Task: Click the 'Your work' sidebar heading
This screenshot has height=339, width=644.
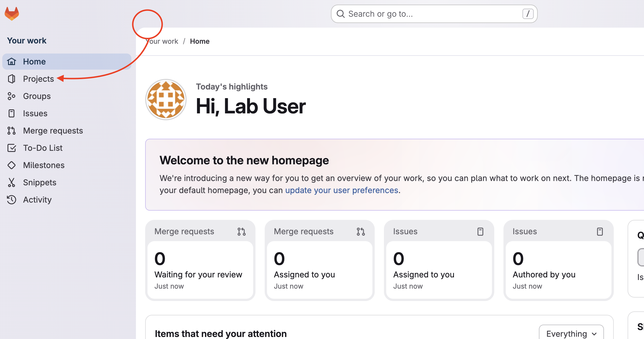Action: (x=27, y=41)
